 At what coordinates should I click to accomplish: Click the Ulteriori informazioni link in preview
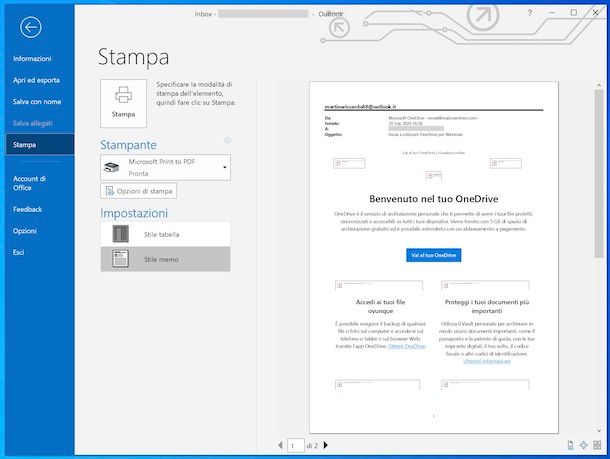487,361
